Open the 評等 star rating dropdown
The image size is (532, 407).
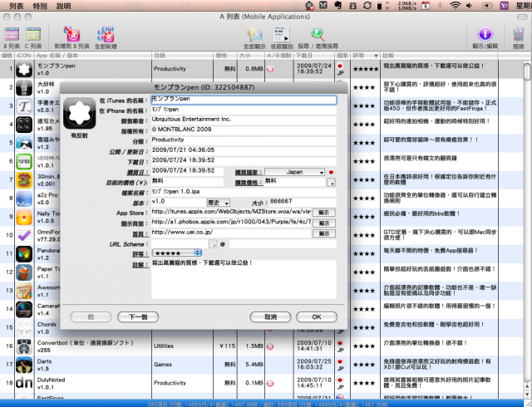pyautogui.click(x=177, y=253)
